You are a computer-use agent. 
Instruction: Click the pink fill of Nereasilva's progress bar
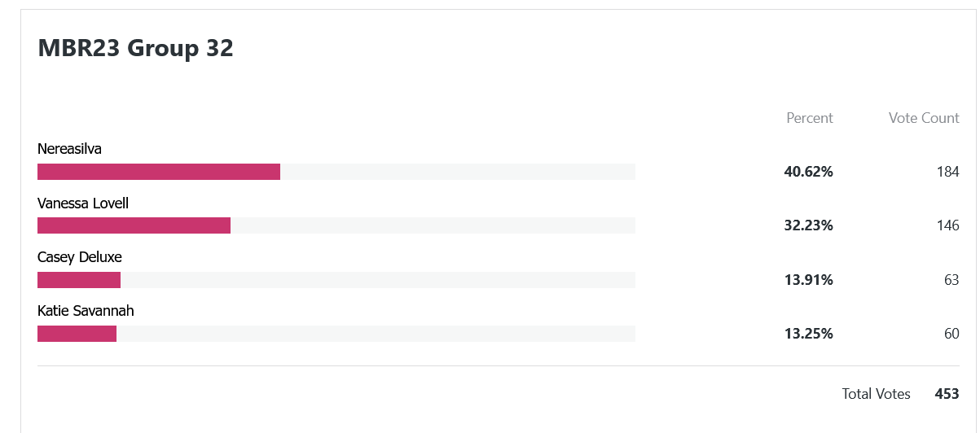point(159,172)
